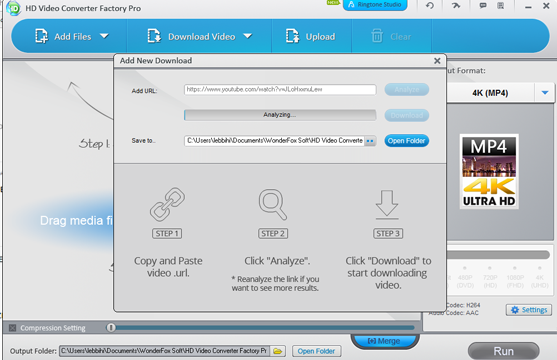Open Ringtone Studio
The image size is (557, 360).
pyautogui.click(x=375, y=5)
